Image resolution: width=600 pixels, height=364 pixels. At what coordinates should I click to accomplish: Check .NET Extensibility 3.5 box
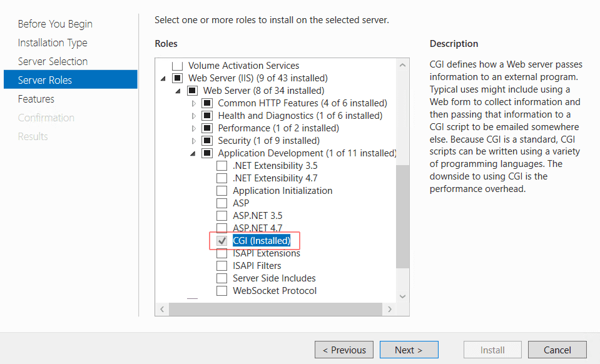[x=222, y=166]
